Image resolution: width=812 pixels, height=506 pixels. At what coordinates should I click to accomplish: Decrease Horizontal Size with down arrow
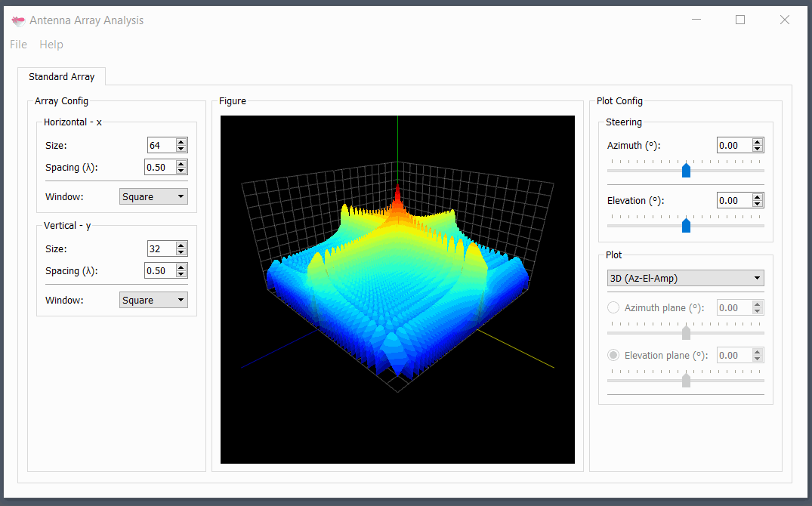(181, 150)
